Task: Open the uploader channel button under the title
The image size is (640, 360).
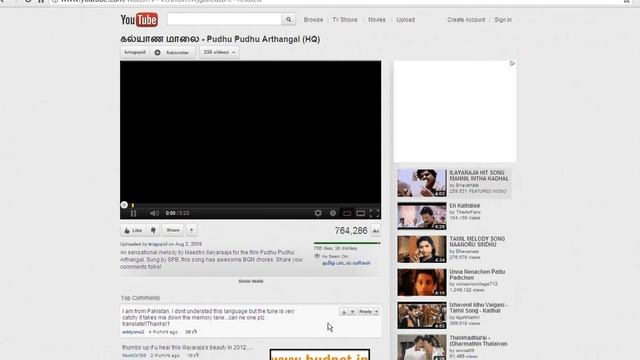Action: [x=135, y=52]
